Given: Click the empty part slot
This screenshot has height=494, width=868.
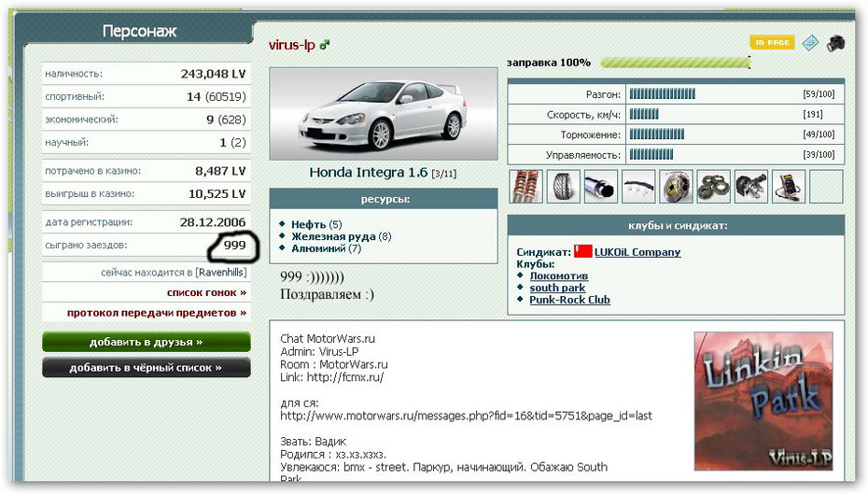Looking at the screenshot, I should (x=827, y=187).
